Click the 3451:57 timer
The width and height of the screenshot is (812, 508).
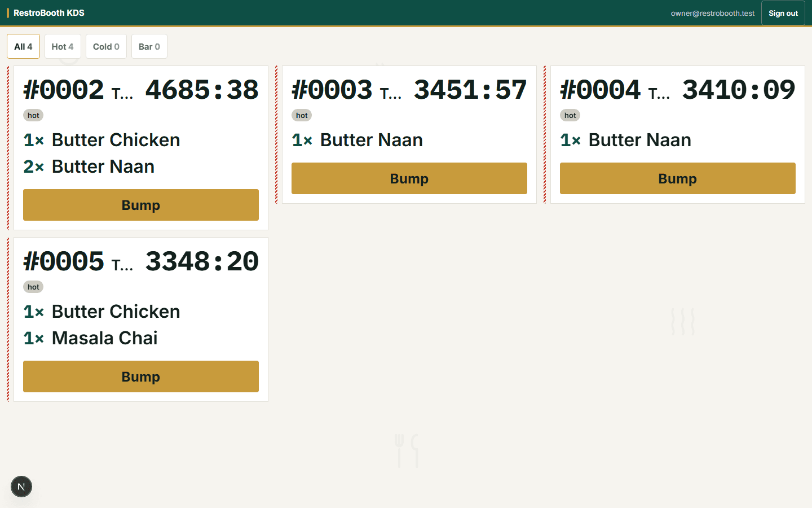coord(470,90)
